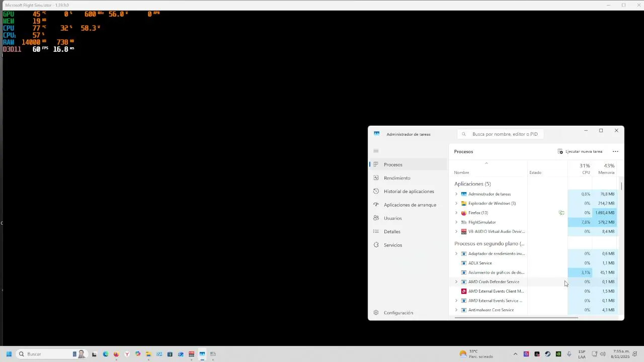This screenshot has width=644, height=362.
Task: Open the Yandex browser taskbar icon
Action: coord(127,354)
